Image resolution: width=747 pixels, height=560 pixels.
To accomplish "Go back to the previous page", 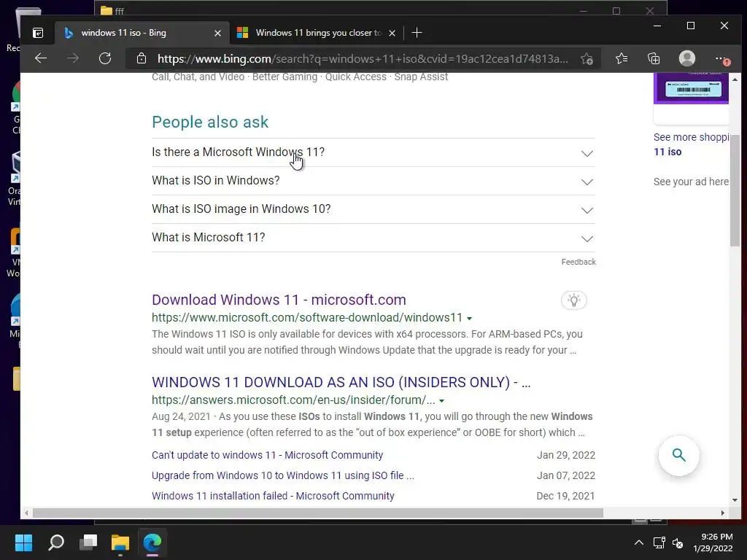I will [41, 58].
